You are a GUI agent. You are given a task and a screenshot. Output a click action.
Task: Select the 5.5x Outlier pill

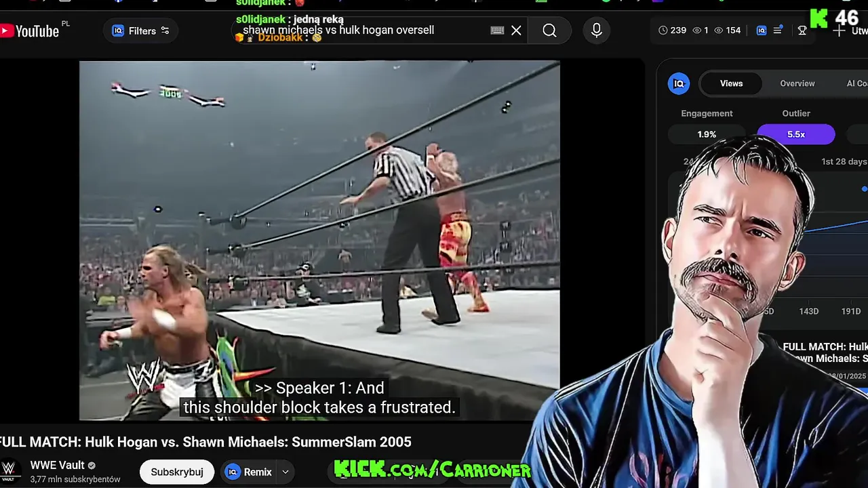click(796, 134)
